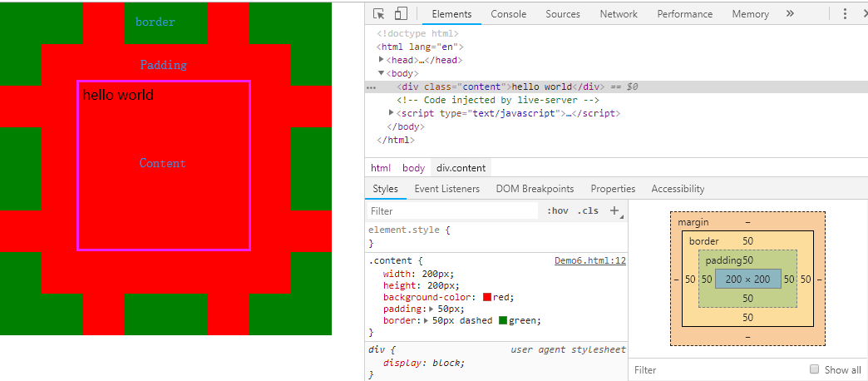
Task: Click the display: block declaration
Action: [424, 363]
